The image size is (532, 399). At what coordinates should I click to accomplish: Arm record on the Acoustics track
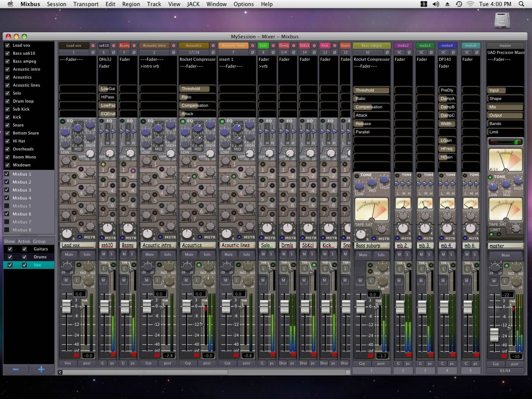point(213,46)
